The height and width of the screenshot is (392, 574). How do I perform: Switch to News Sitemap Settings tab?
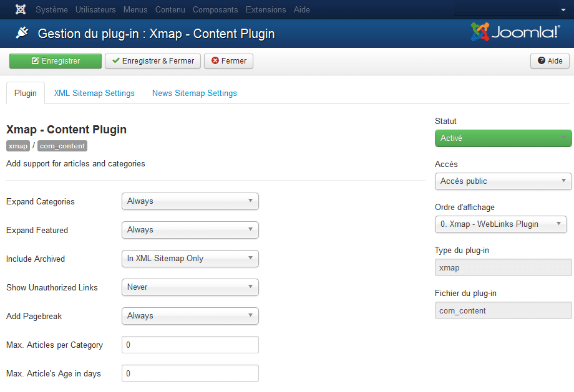pyautogui.click(x=195, y=93)
